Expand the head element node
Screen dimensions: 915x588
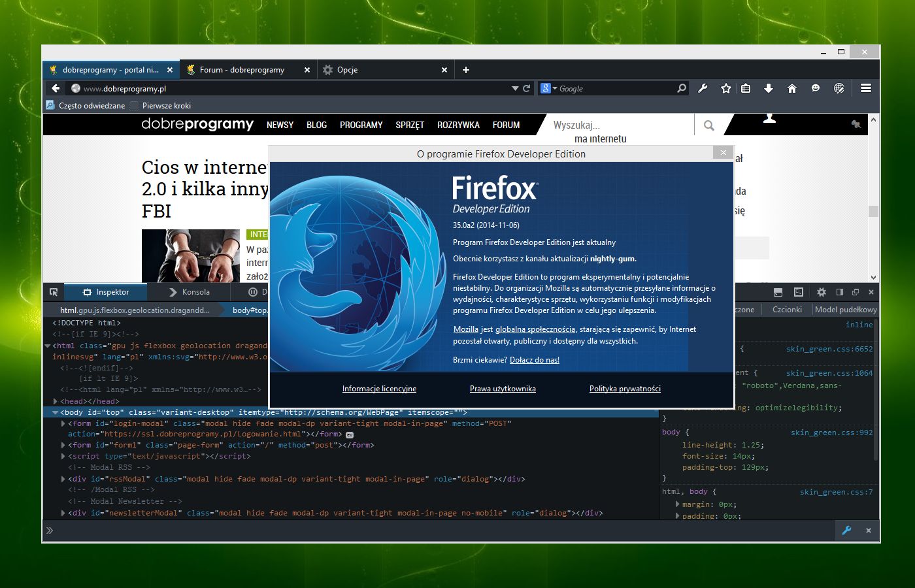(x=56, y=401)
